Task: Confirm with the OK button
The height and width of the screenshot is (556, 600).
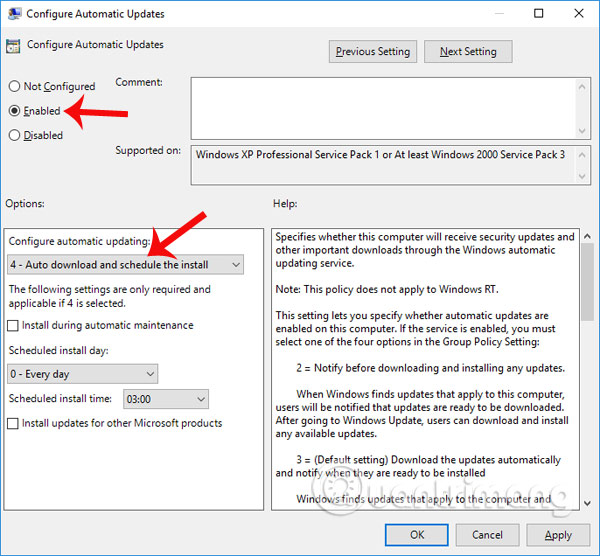Action: click(417, 535)
